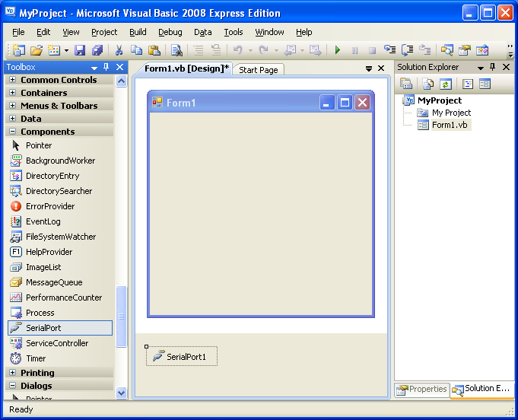
Task: Toggle Show All Files in Solution Explorer
Action: (x=427, y=84)
